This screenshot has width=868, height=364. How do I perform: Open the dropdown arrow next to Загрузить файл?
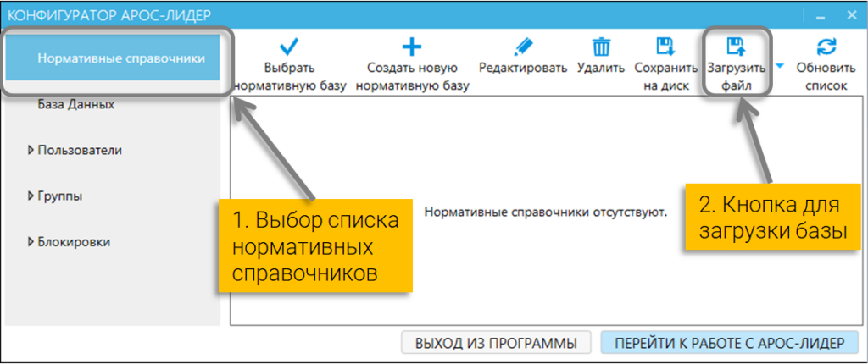tap(780, 66)
